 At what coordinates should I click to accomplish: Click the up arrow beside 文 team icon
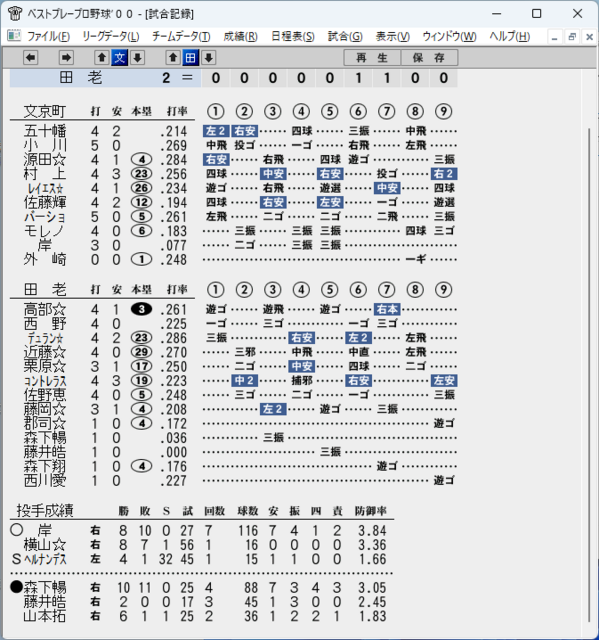(x=102, y=58)
